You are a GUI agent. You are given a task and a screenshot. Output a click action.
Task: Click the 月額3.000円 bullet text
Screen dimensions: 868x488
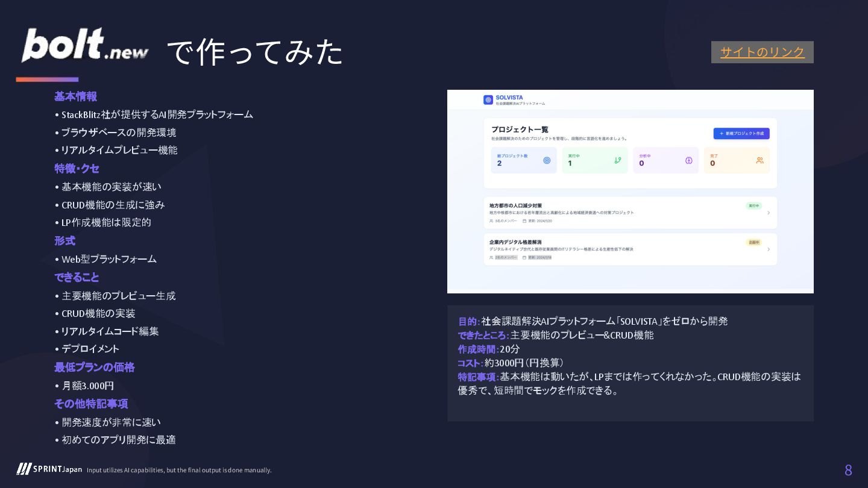[88, 386]
